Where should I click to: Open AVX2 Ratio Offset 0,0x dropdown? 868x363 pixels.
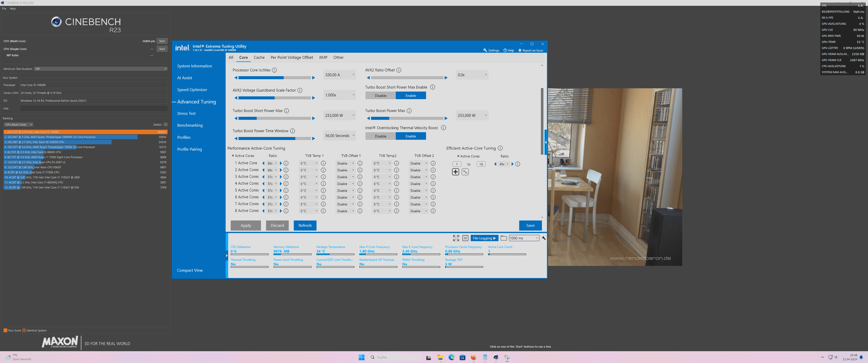pyautogui.click(x=472, y=75)
